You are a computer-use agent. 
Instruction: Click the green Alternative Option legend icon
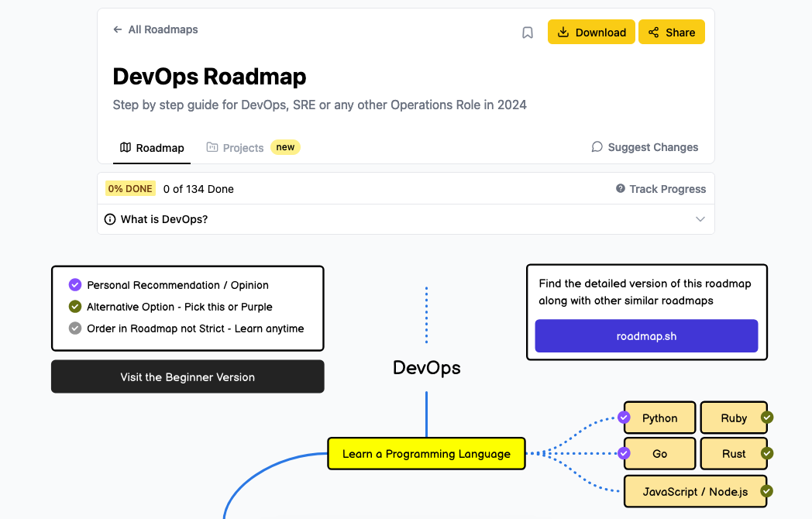(74, 307)
